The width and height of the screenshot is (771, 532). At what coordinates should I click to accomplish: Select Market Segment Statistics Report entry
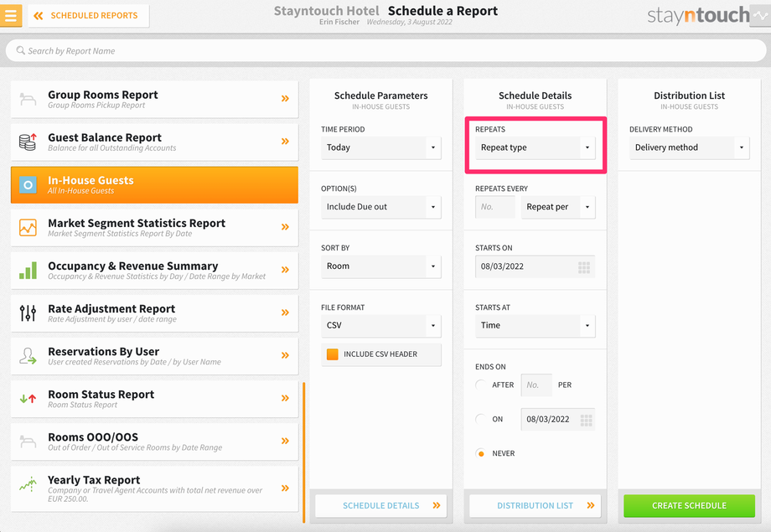click(154, 228)
